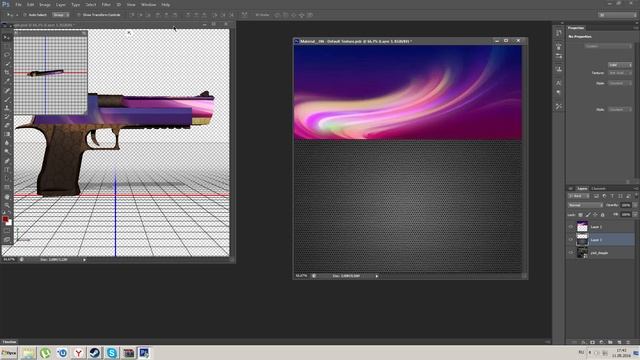Hide the top Layer 1 eye icon
This screenshot has width=640, height=360.
tap(571, 227)
